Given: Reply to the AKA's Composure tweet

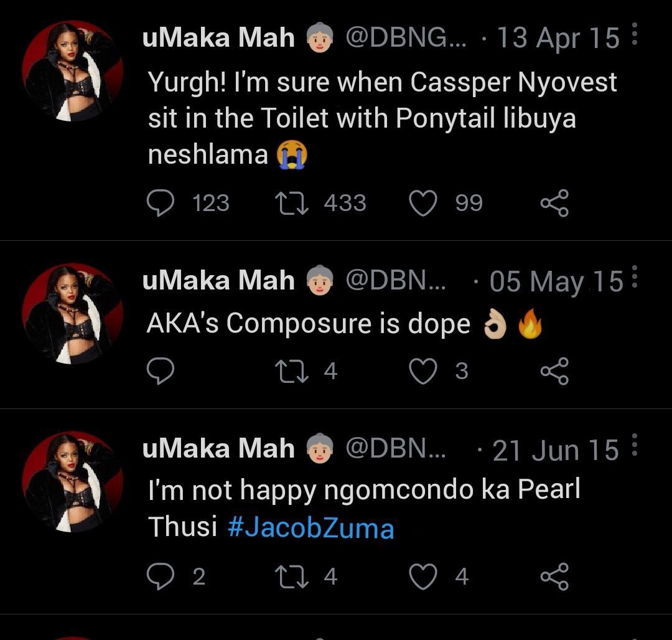Looking at the screenshot, I should tap(161, 371).
